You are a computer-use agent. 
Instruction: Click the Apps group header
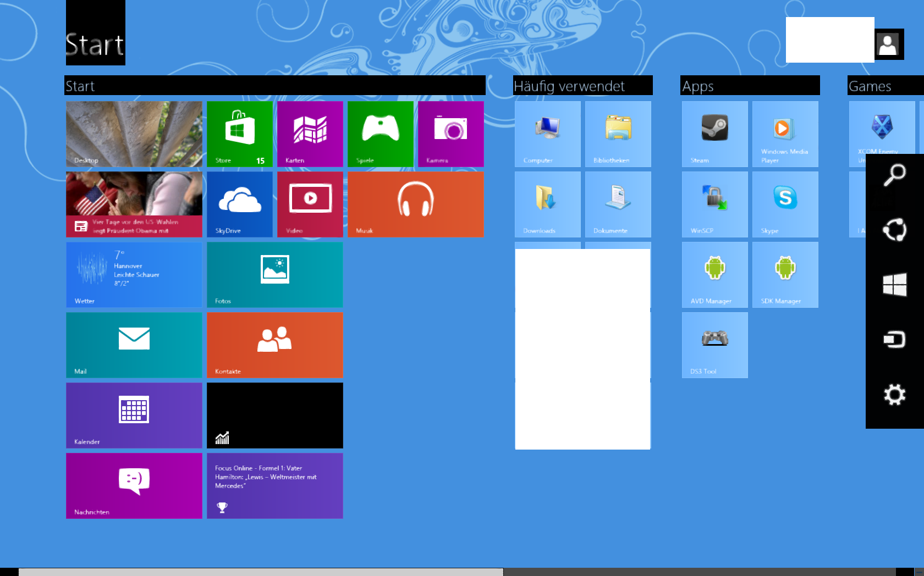[x=698, y=86]
